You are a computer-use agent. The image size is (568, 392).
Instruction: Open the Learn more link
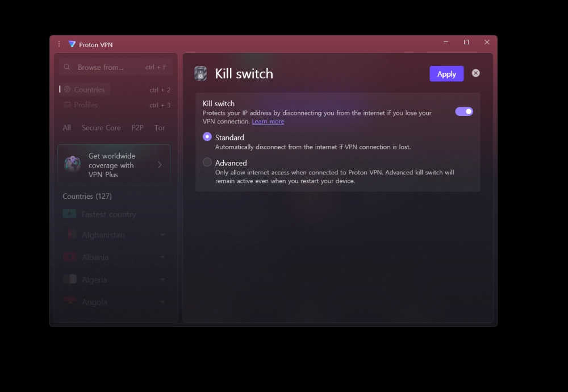pos(268,122)
